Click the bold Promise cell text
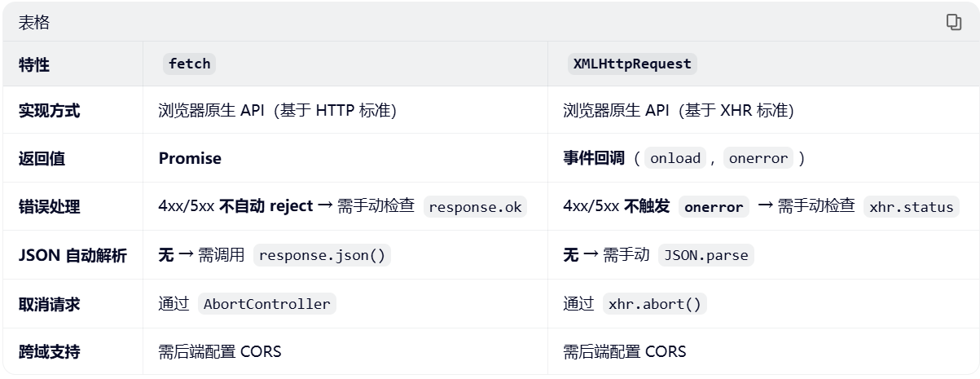This screenshot has width=980, height=379. (190, 158)
